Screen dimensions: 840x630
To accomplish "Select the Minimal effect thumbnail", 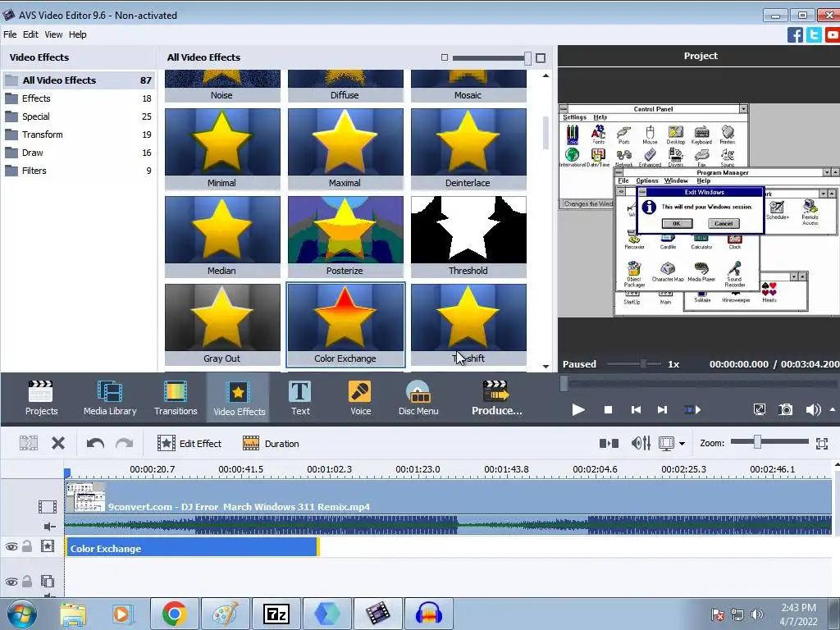I will pyautogui.click(x=222, y=148).
